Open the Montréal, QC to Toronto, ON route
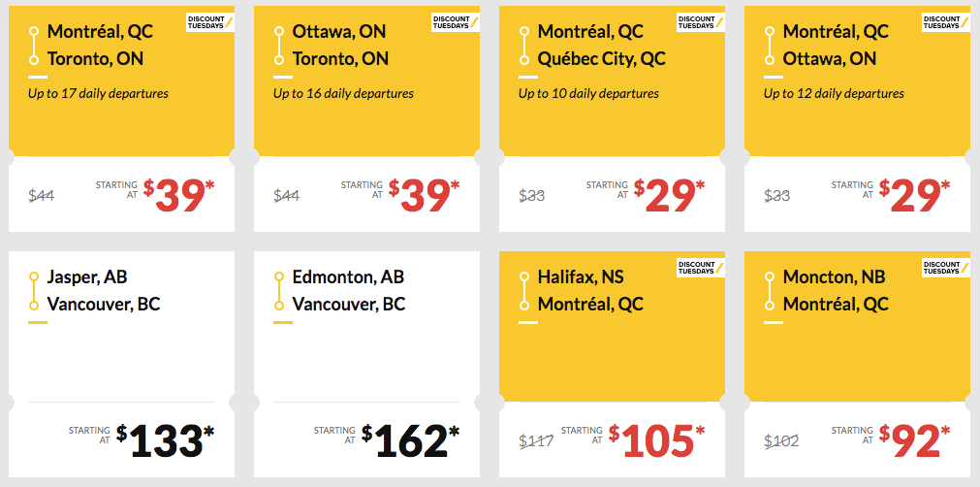The image size is (980, 487). [x=95, y=45]
